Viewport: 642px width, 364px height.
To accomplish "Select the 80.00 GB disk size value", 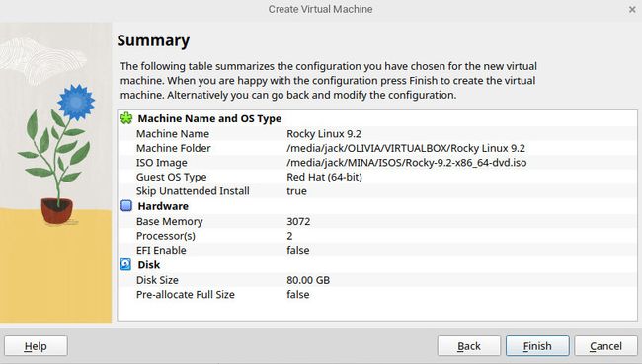I will 308,280.
